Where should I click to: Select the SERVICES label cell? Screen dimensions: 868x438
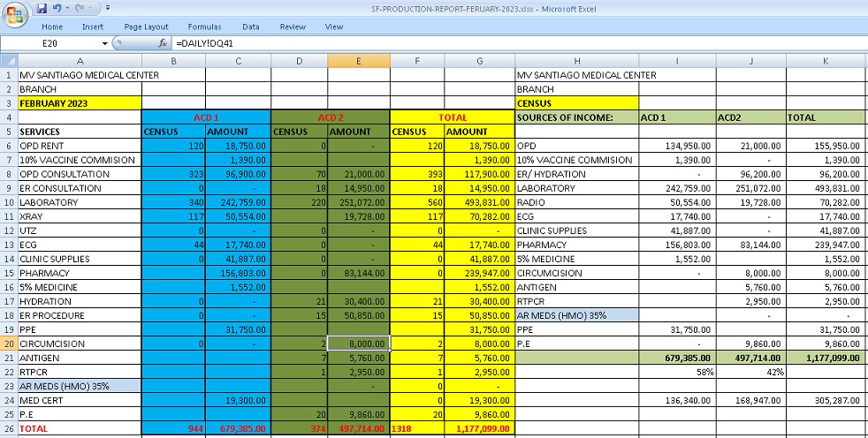click(x=80, y=132)
